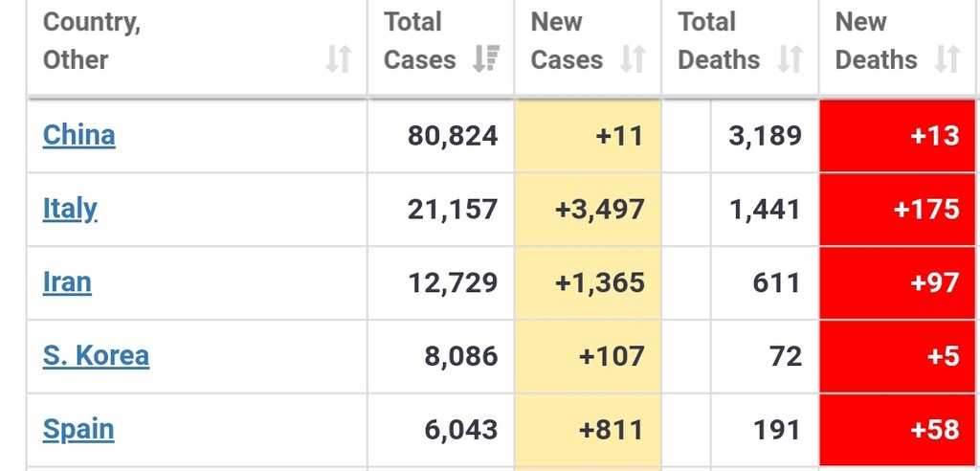Screen dimensions: 980x471
Task: Click Italy's yellow +3,497 new cases cell
Action: point(588,209)
